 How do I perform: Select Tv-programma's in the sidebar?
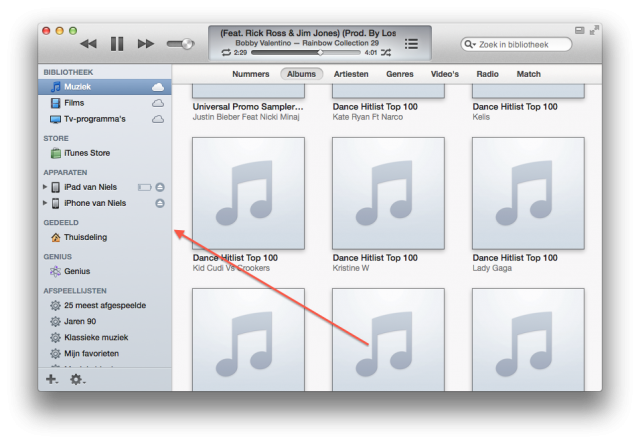(x=104, y=119)
